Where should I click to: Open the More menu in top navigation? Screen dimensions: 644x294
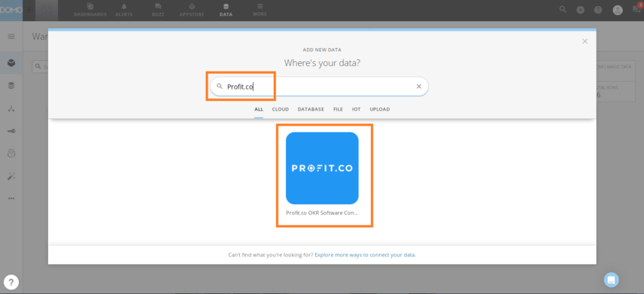pos(260,10)
